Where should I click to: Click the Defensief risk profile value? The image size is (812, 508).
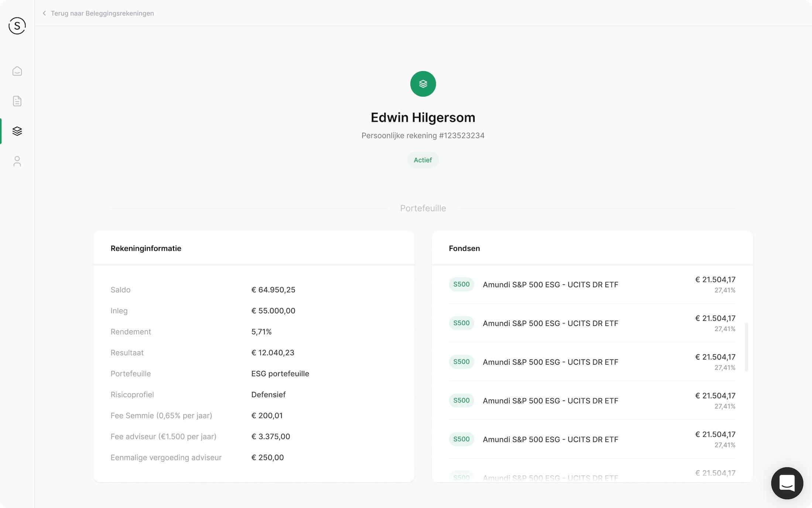(x=268, y=395)
